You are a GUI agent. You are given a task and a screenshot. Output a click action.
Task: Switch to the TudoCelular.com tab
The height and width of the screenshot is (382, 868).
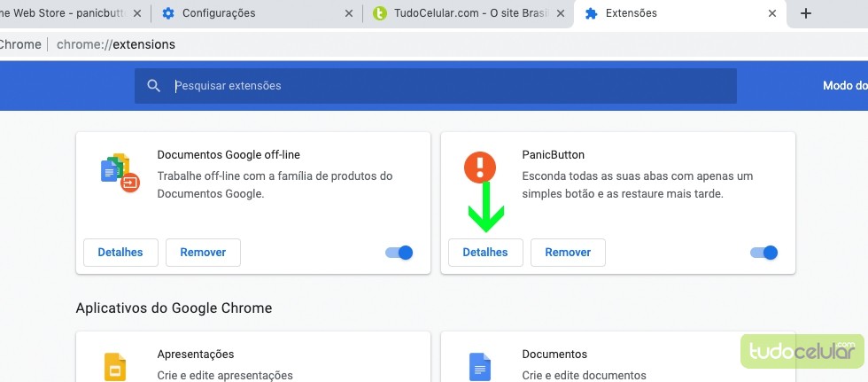coord(469,13)
